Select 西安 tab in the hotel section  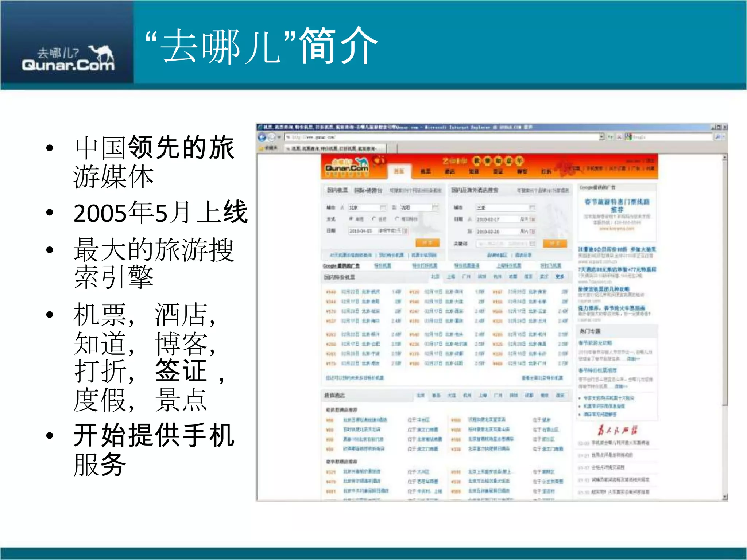[560, 396]
